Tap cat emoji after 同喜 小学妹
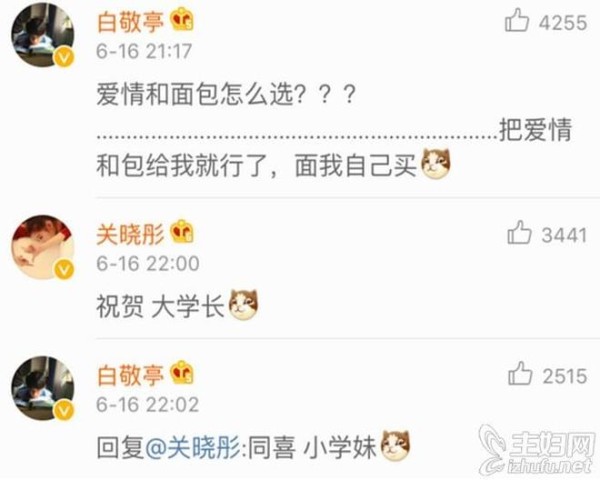600x480 pixels. point(395,446)
